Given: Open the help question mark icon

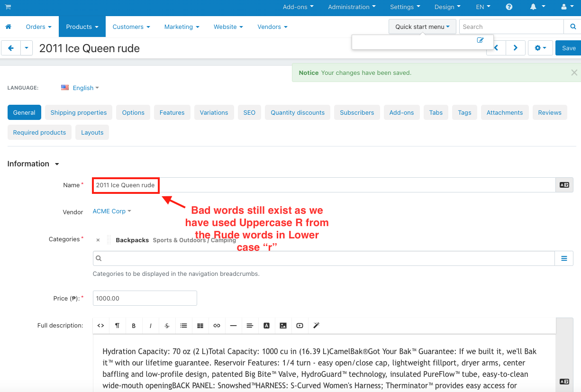Looking at the screenshot, I should tap(509, 7).
